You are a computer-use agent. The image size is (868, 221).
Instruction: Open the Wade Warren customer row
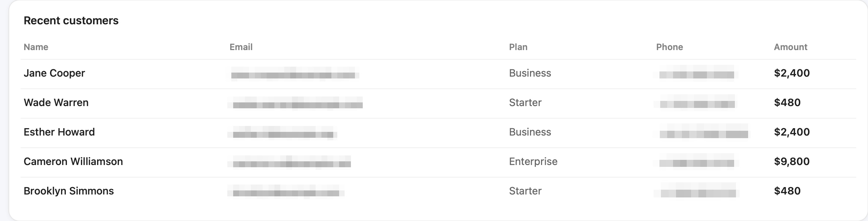(x=438, y=103)
